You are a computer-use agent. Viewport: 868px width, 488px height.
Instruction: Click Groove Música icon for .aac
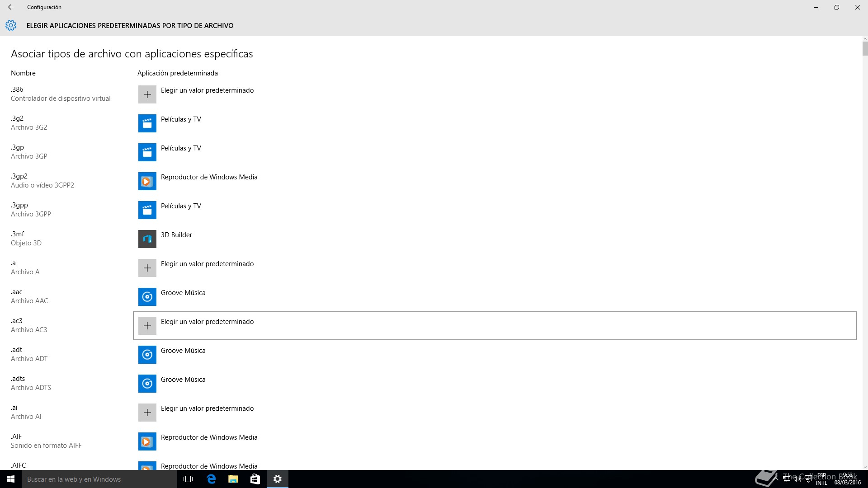(147, 297)
